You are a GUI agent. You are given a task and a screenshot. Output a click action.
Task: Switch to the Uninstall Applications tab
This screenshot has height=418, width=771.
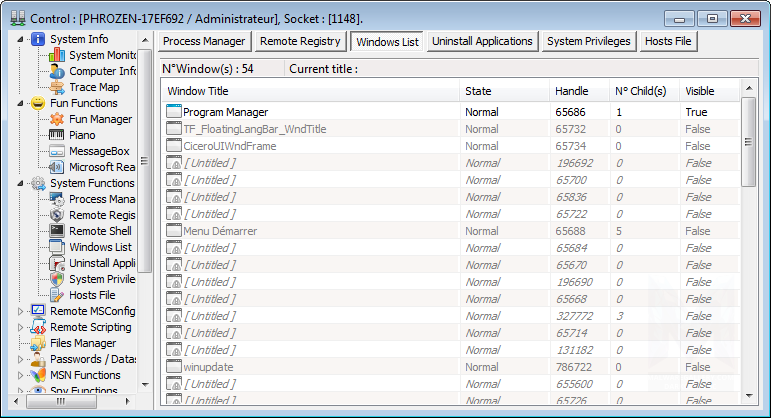pos(482,41)
